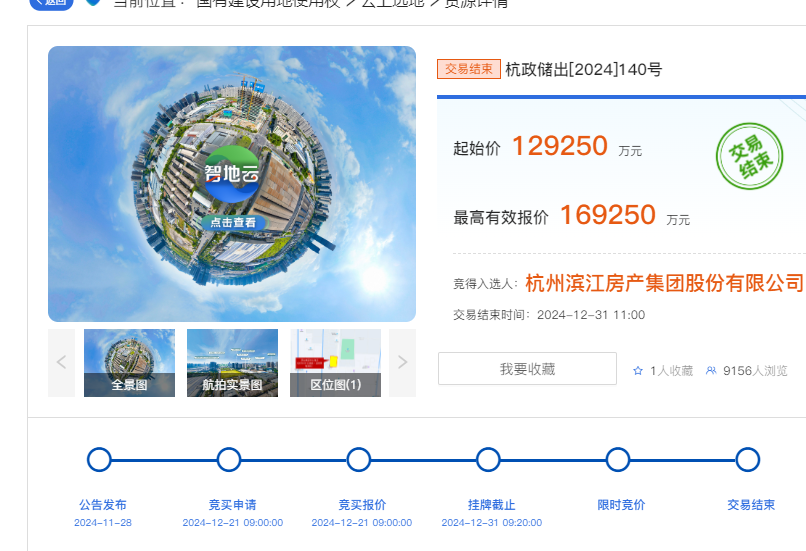
Task: Click the 1人收藏 count text
Action: (x=671, y=371)
